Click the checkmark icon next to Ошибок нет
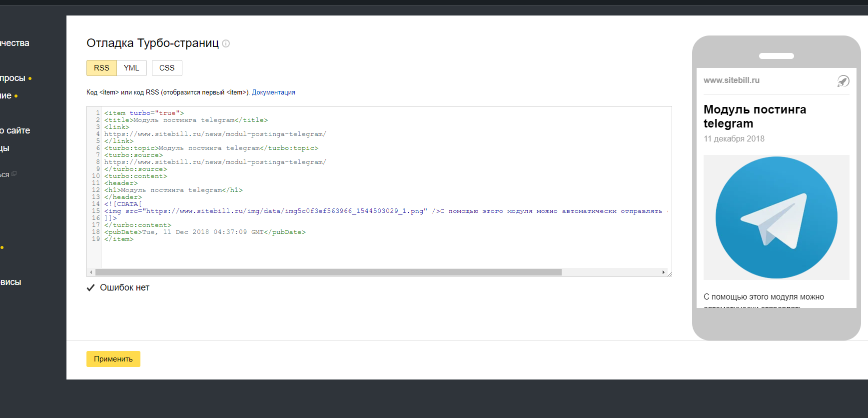This screenshot has height=418, width=868. click(90, 287)
